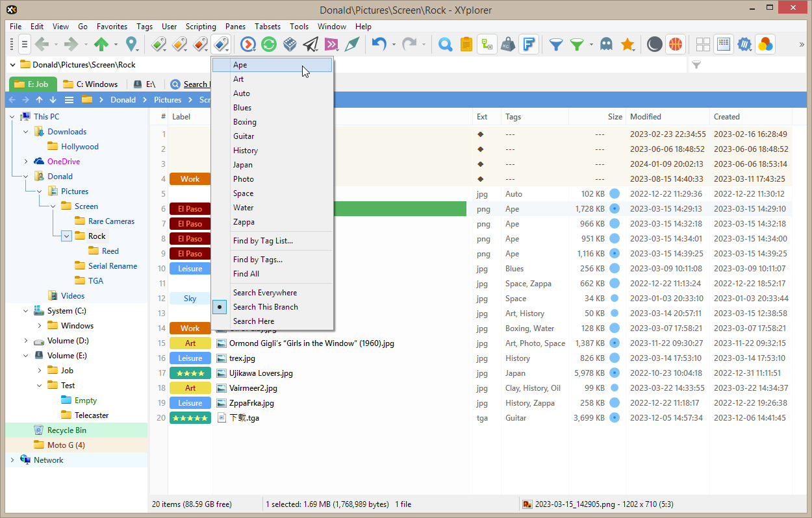Click Pictures in the breadcrumb bar
Viewport: 812px width, 518px height.
[x=168, y=100]
